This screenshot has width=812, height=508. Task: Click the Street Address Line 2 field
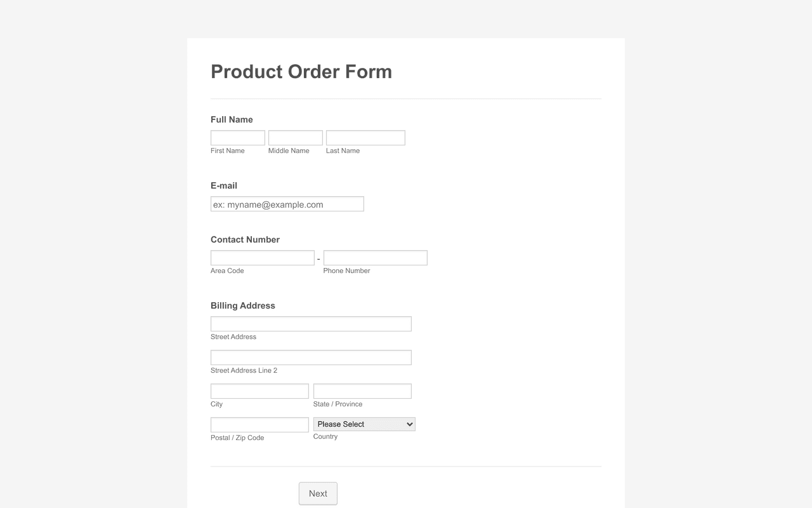click(x=311, y=357)
